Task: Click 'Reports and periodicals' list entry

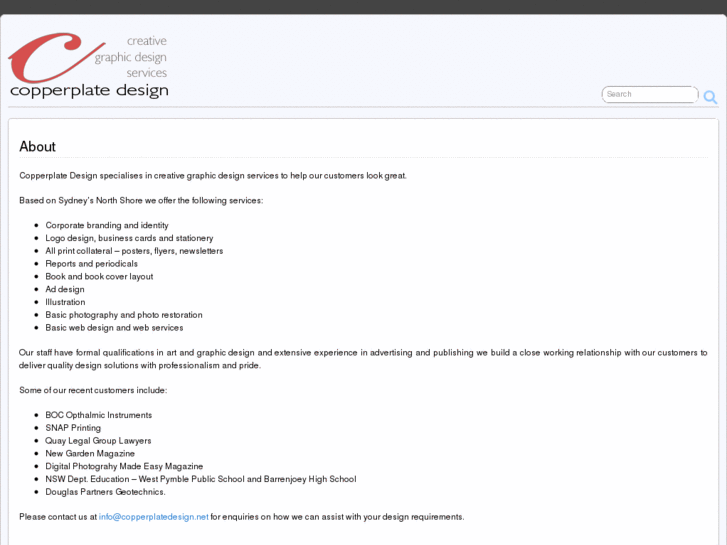Action: pos(91,264)
